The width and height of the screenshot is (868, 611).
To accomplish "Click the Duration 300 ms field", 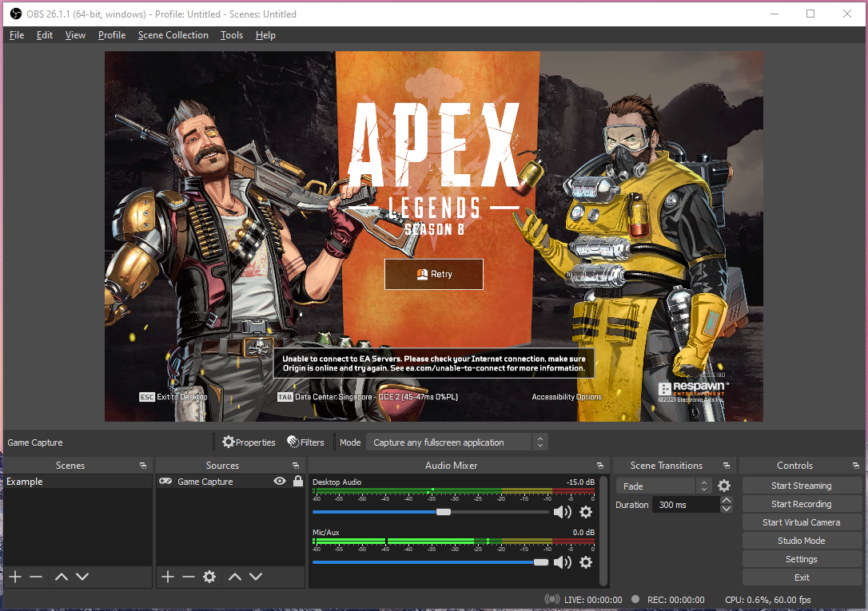I will pyautogui.click(x=687, y=505).
